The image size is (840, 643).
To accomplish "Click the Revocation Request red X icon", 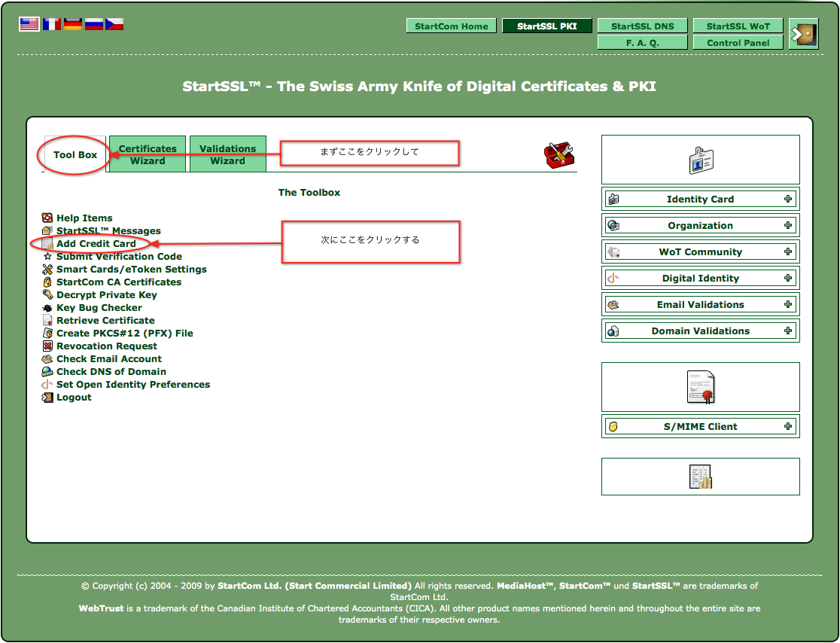I will 47,346.
